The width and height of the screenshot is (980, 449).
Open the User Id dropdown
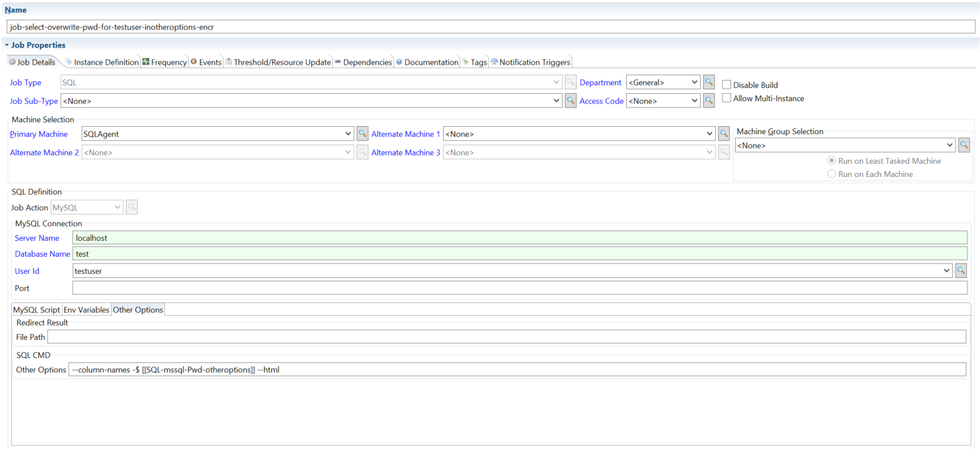tap(948, 270)
